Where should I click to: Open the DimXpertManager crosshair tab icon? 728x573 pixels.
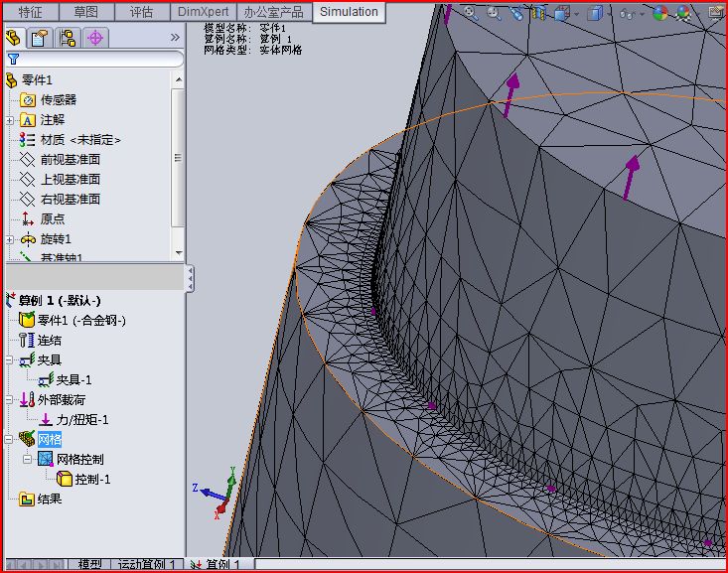(x=95, y=38)
